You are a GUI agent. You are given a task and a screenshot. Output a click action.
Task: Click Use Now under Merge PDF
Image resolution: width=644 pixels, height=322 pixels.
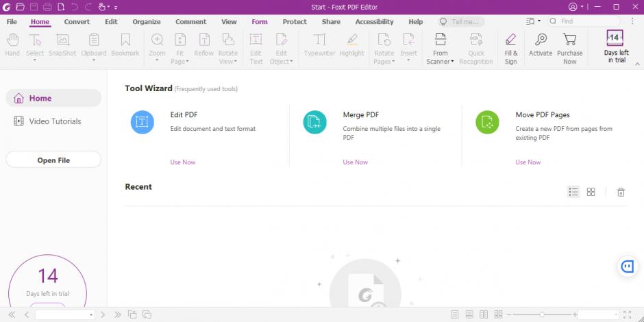356,162
